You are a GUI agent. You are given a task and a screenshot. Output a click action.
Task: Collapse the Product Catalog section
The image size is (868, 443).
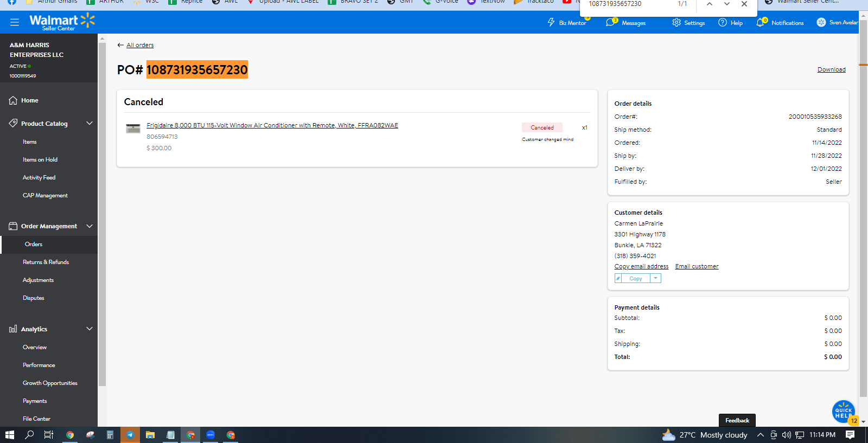(x=90, y=123)
